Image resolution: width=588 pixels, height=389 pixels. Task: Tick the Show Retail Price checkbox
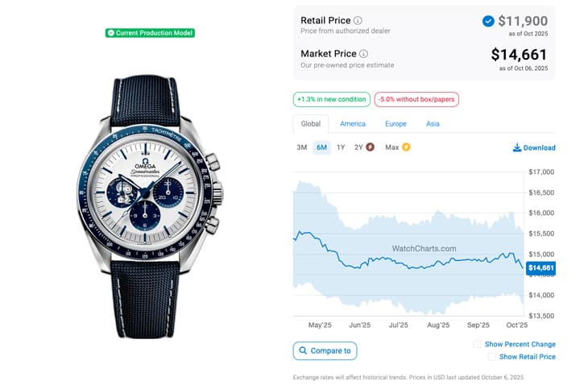pyautogui.click(x=491, y=357)
